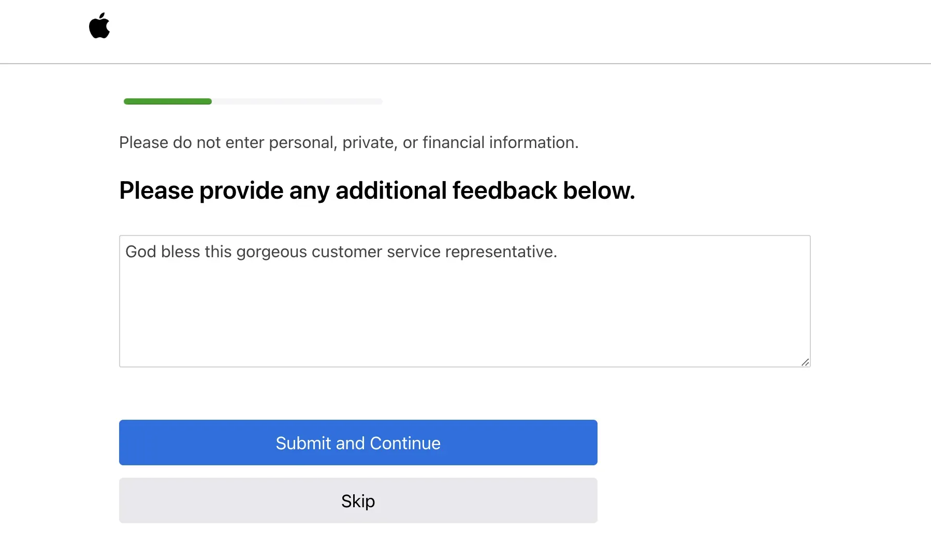Click the green filled progress bar segment

click(168, 101)
